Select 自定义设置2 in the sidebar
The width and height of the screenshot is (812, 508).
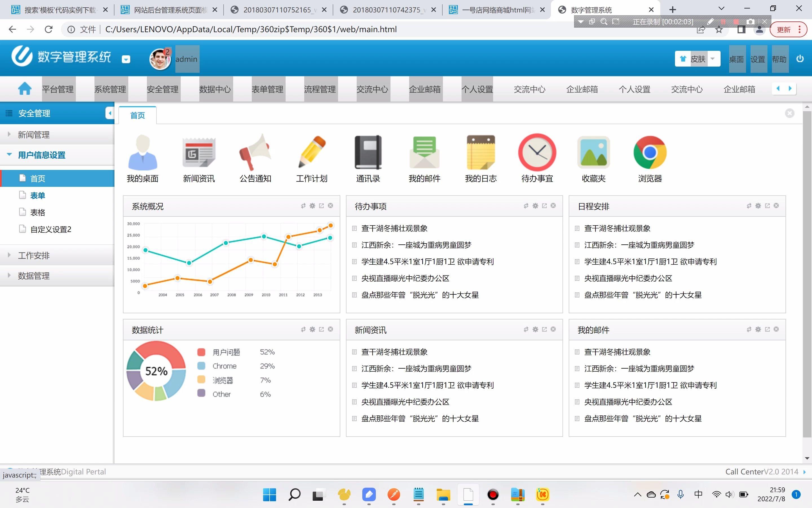[51, 229]
